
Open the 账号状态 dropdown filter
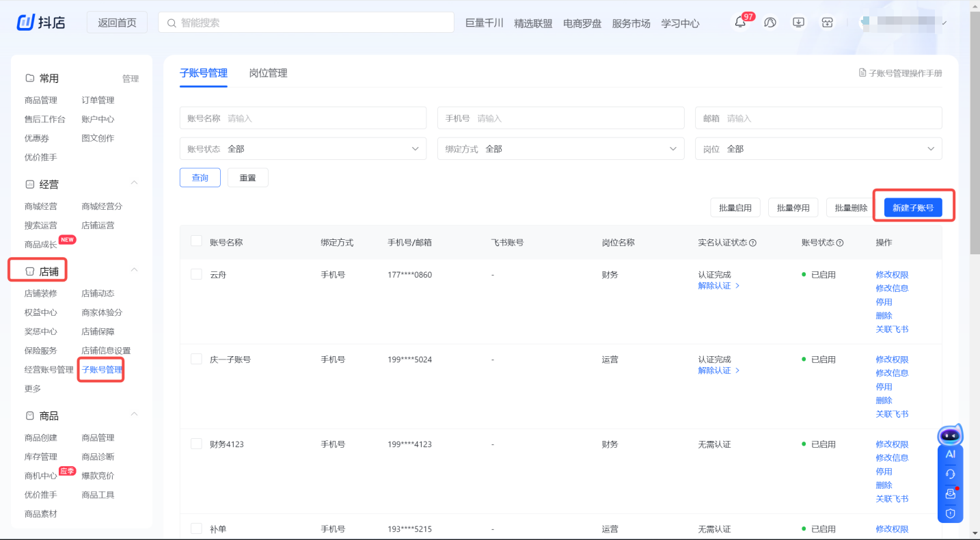(x=303, y=148)
